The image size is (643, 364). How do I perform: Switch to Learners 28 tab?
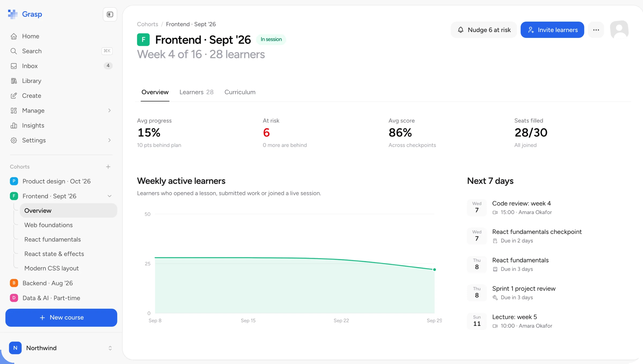coord(196,92)
